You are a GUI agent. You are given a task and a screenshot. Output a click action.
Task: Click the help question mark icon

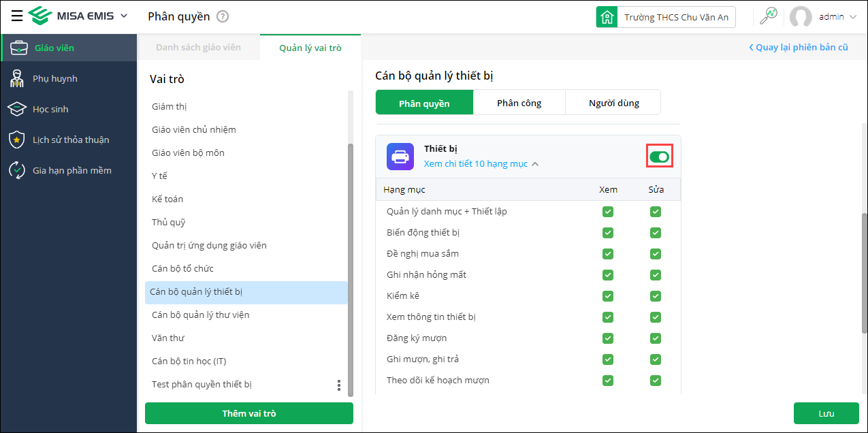pyautogui.click(x=223, y=17)
